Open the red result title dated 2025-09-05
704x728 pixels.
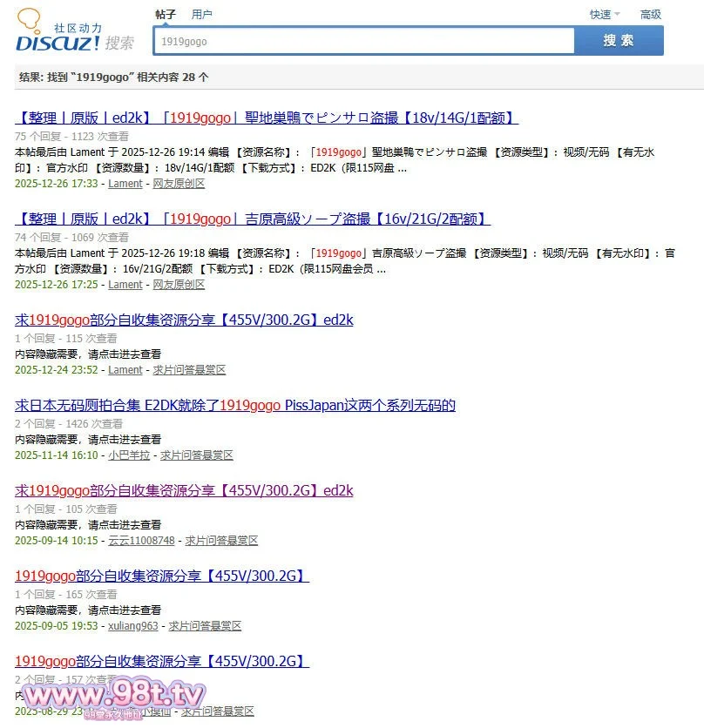pos(162,576)
